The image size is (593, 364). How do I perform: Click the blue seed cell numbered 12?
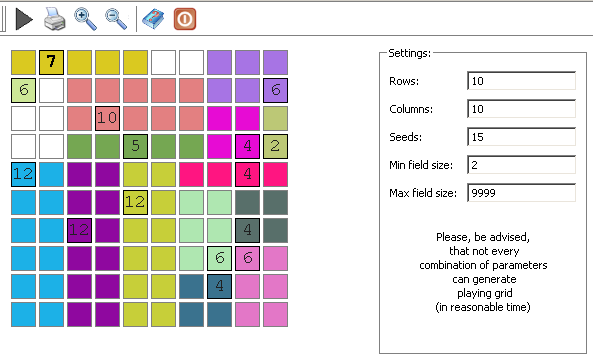pos(23,174)
